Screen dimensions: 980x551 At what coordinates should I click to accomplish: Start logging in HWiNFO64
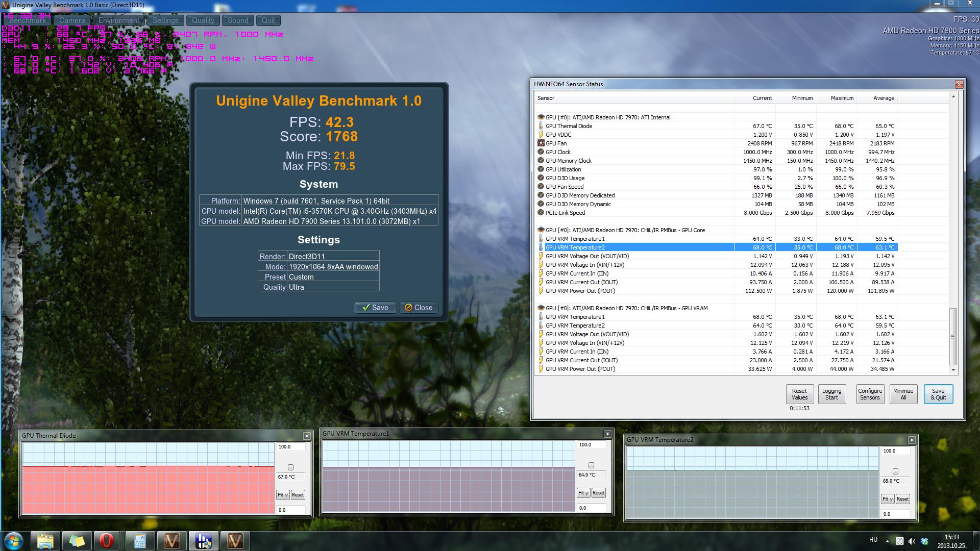(x=831, y=394)
